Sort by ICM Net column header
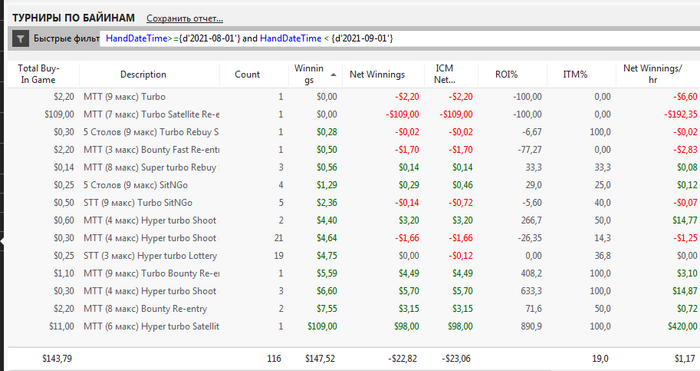Screen dimensions: 700x371 (x=445, y=74)
